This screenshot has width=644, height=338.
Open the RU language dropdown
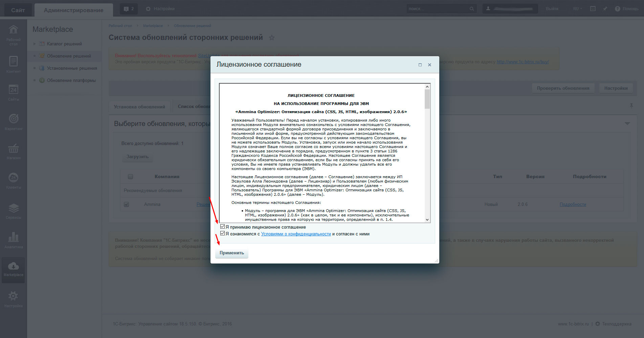pos(578,9)
